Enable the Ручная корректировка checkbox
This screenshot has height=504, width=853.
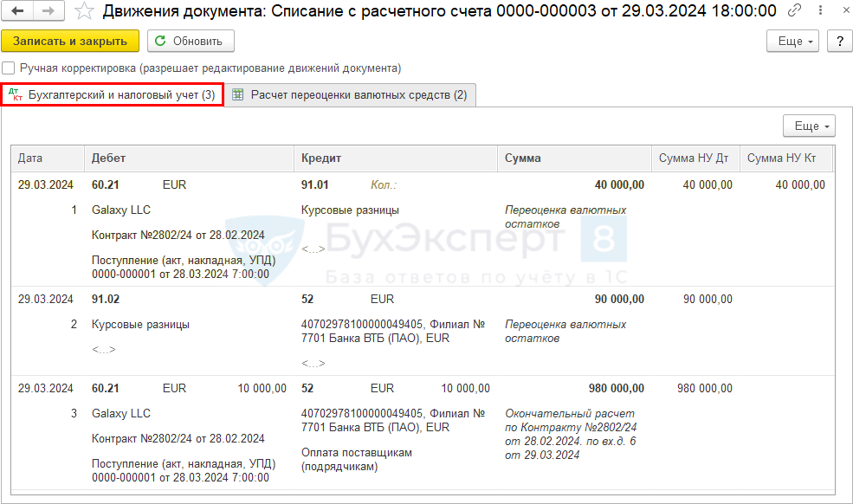9,68
